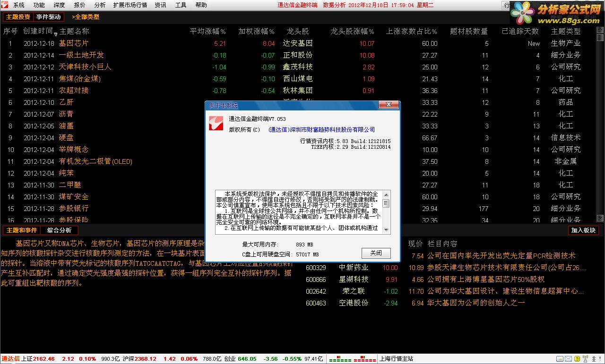The width and height of the screenshot is (605, 364).
Task: Sort by 上涨家数占比% column header
Action: [411, 32]
